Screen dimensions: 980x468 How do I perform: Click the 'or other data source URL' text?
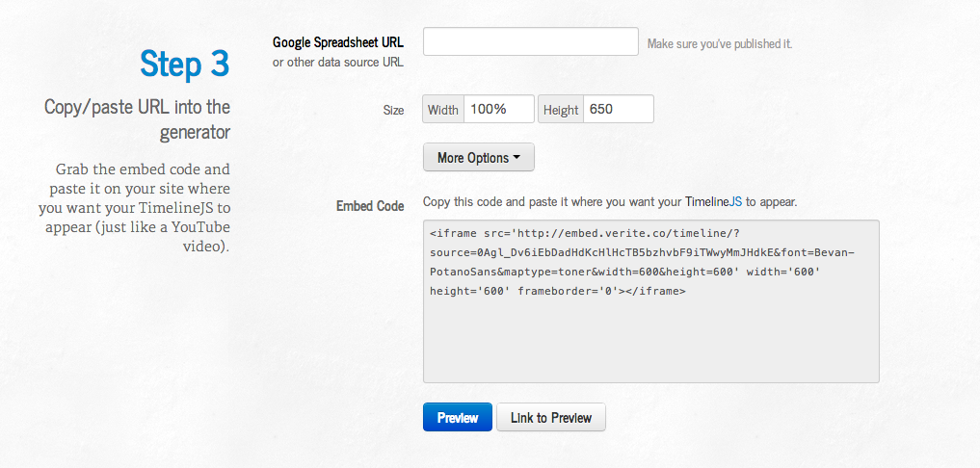coord(338,62)
